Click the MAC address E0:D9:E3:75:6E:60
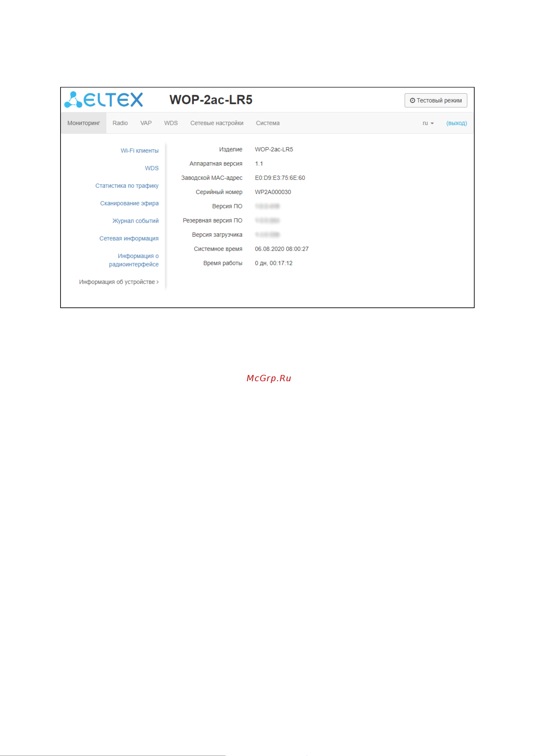Image resolution: width=535 pixels, height=756 pixels. (280, 178)
